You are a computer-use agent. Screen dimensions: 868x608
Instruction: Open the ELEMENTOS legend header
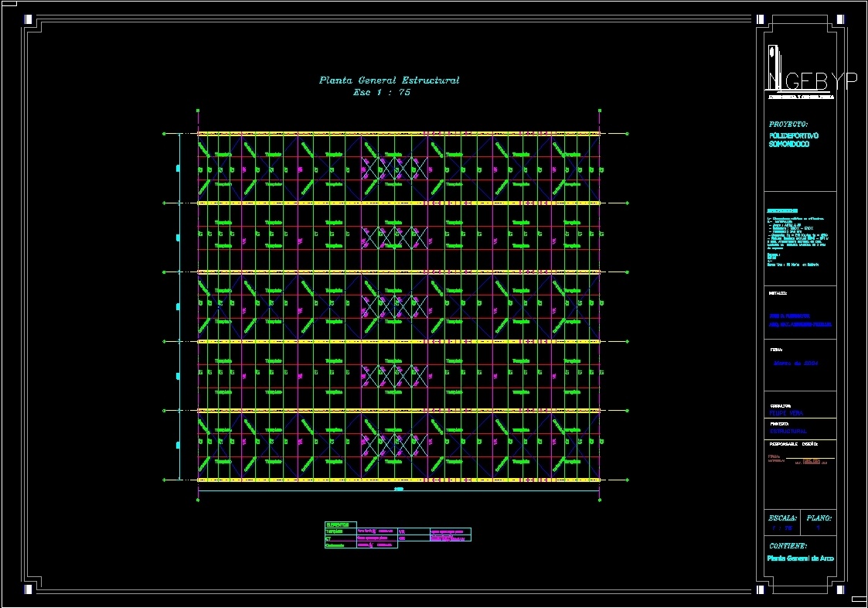pyautogui.click(x=338, y=524)
